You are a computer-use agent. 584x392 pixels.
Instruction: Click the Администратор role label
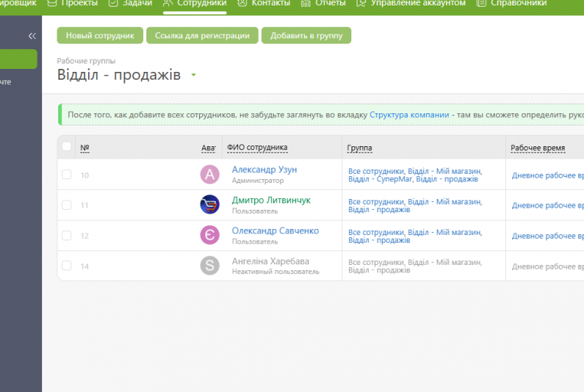click(x=258, y=181)
